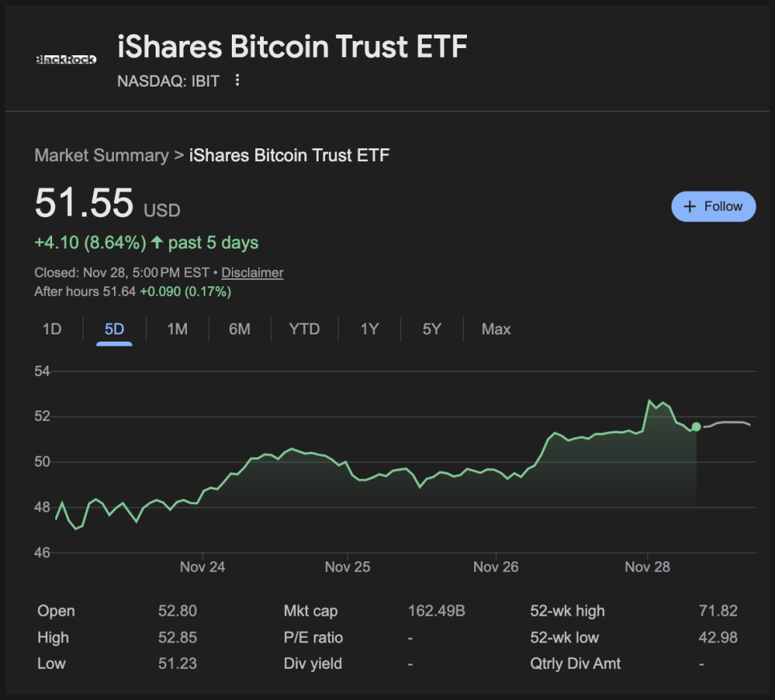Click the iShares Bitcoin Trust ETF title
The height and width of the screenshot is (700, 775).
292,47
